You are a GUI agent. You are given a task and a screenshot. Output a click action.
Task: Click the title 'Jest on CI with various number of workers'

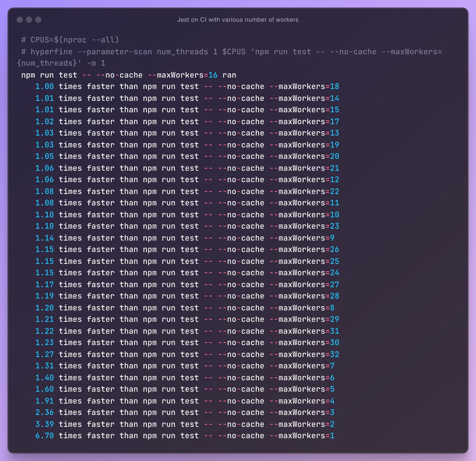click(x=238, y=19)
